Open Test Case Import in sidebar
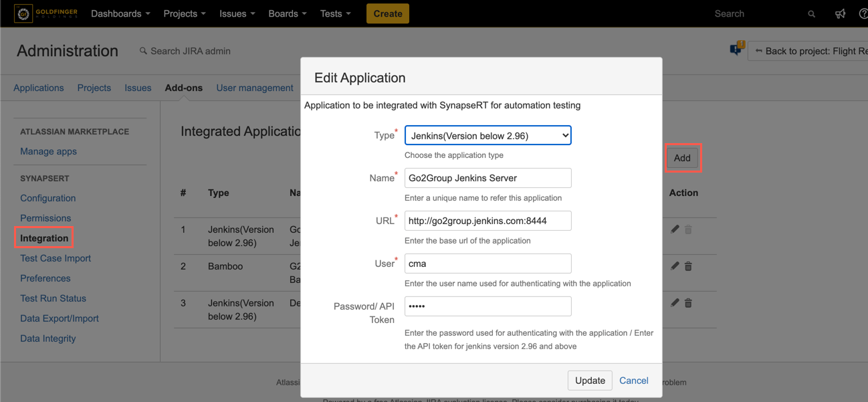868x402 pixels. click(56, 258)
